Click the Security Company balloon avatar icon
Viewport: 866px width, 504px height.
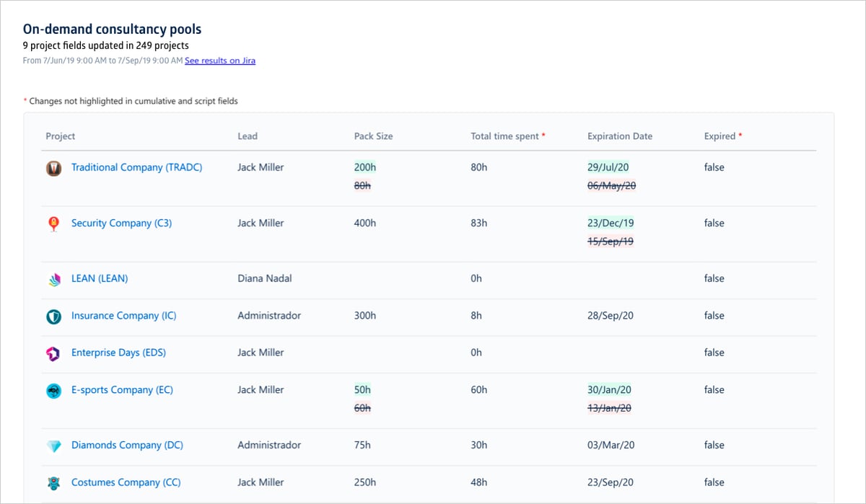54,224
